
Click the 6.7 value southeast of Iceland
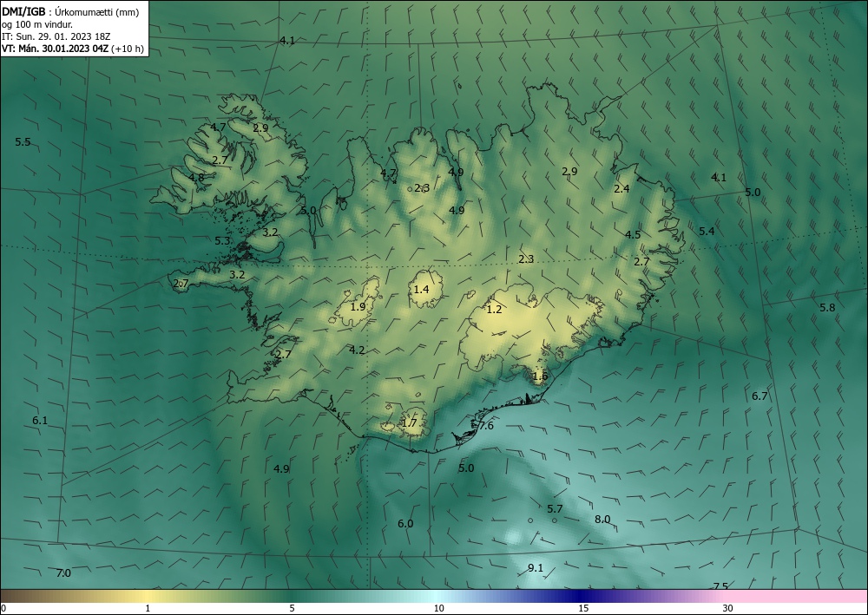pos(759,396)
